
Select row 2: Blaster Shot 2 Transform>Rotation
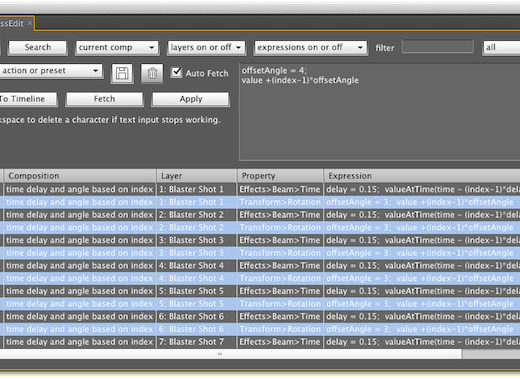click(260, 227)
